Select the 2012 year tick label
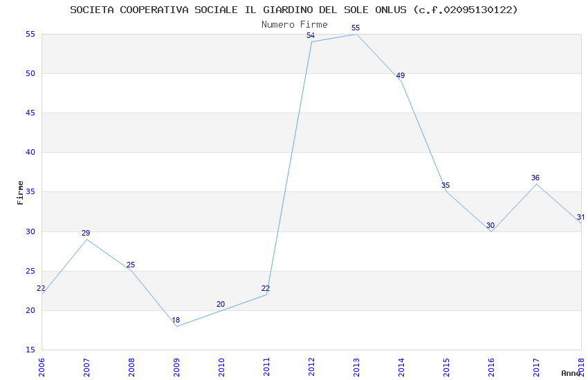Image resolution: width=588 pixels, height=380 pixels. tap(311, 367)
